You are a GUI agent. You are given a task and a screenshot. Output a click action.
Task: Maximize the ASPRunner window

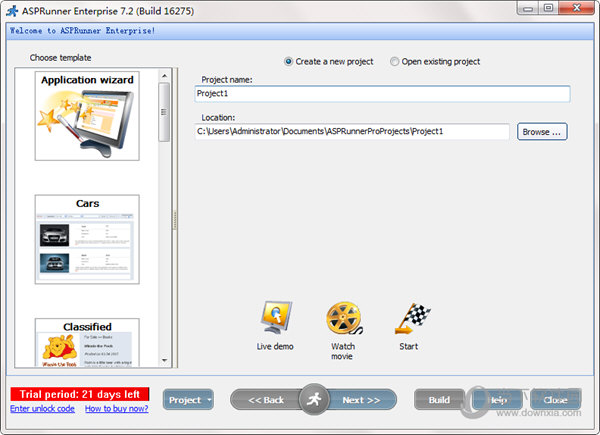coord(548,8)
